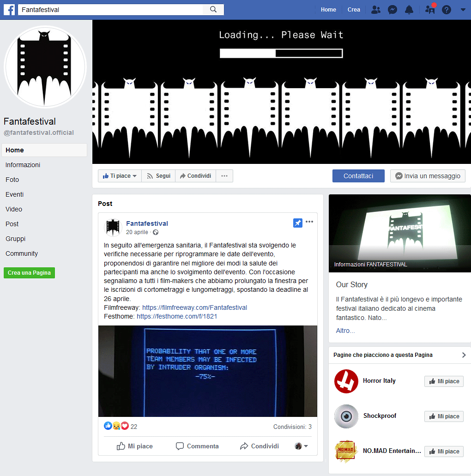Go to Home in the top bar

point(328,10)
